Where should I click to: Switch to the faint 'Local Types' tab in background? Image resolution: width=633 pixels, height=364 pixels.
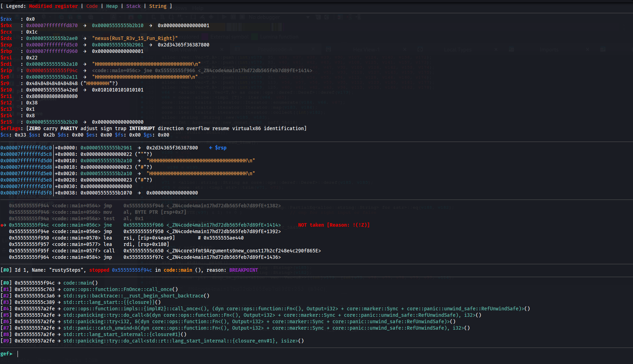pyautogui.click(x=458, y=50)
